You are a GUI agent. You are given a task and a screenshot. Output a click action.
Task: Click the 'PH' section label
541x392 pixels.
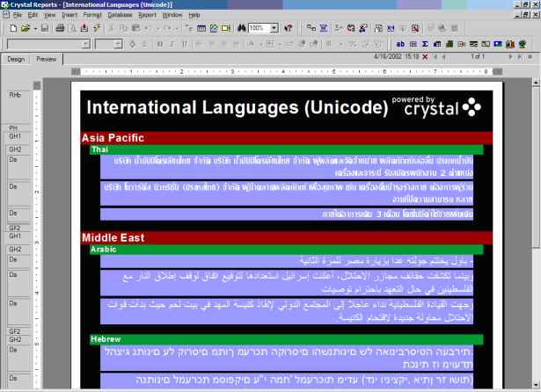tap(13, 128)
